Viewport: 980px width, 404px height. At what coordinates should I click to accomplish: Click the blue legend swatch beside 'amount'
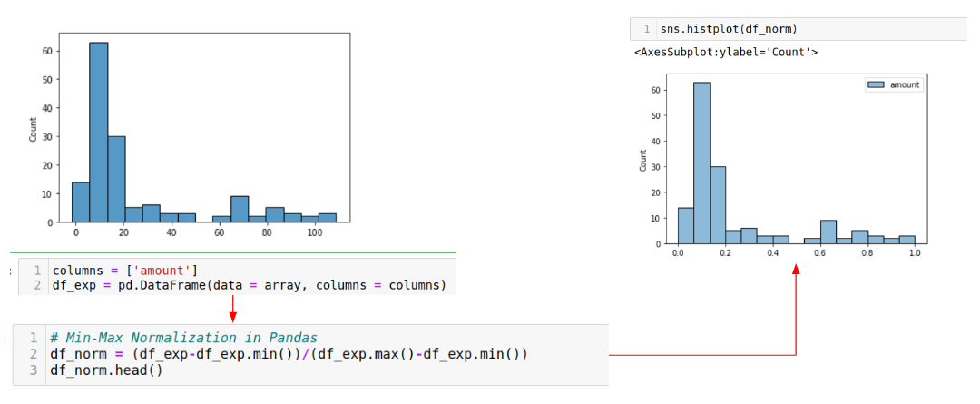point(876,85)
